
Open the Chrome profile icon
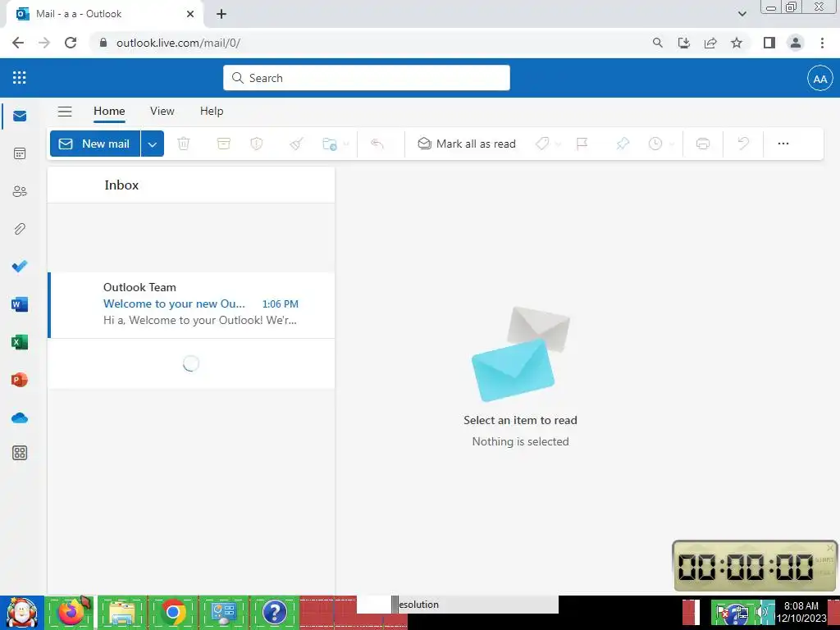tap(796, 43)
